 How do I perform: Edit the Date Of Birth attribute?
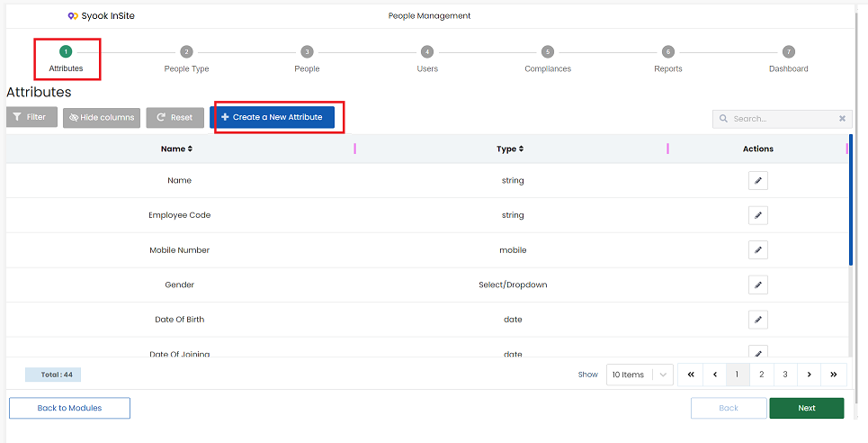758,320
